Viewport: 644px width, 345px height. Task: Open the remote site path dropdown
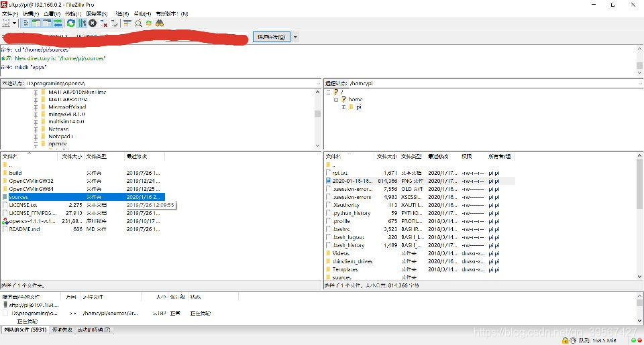pyautogui.click(x=640, y=83)
